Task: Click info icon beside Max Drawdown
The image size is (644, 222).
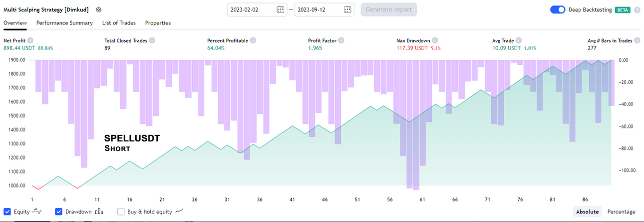Action: [x=435, y=40]
